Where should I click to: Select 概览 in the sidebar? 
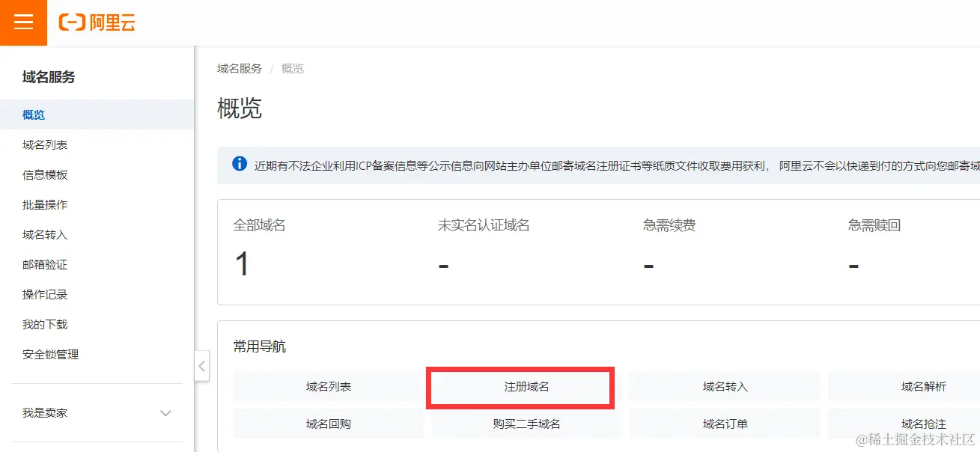pyautogui.click(x=97, y=114)
